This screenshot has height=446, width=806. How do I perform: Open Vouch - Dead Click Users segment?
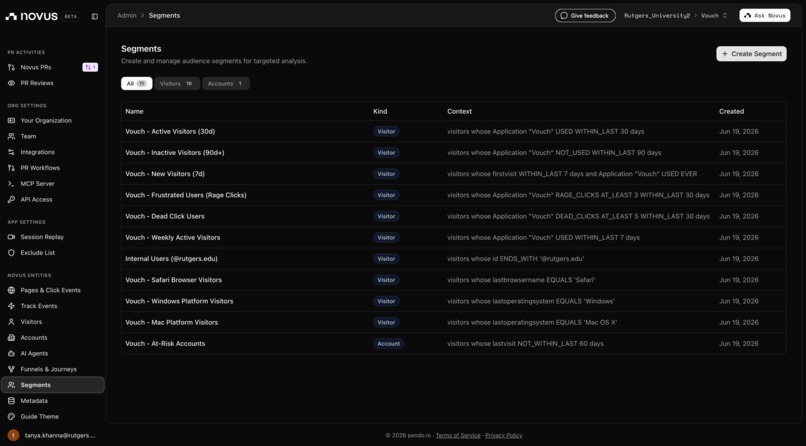pyautogui.click(x=165, y=216)
